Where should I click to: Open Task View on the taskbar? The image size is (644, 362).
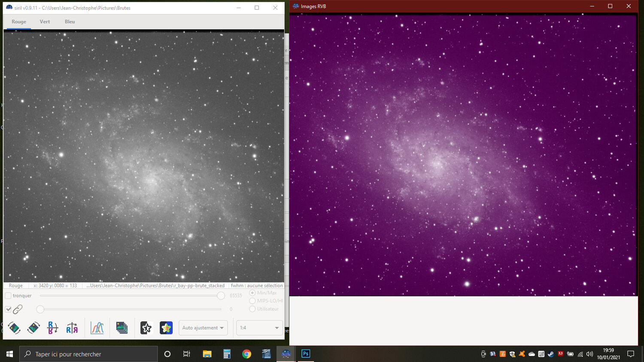[x=187, y=354]
